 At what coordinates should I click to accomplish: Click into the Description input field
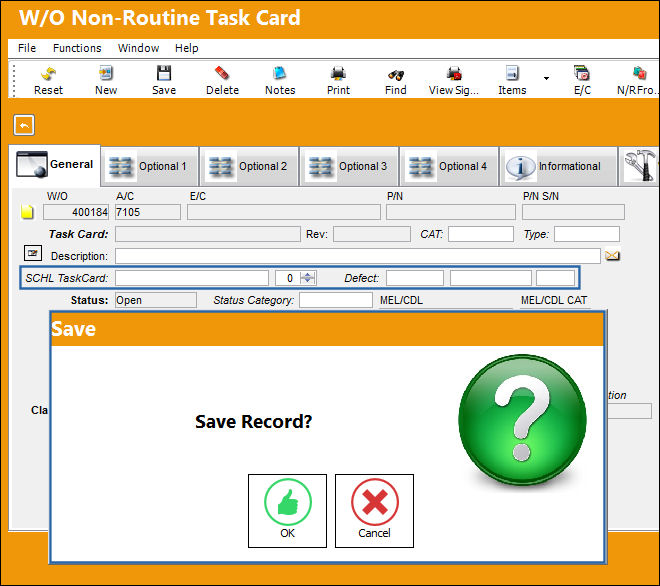click(357, 256)
